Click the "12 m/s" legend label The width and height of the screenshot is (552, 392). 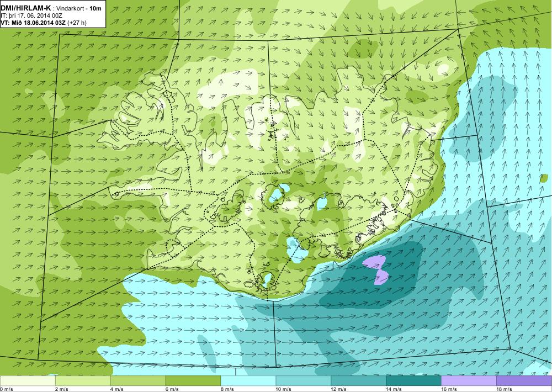(339, 389)
